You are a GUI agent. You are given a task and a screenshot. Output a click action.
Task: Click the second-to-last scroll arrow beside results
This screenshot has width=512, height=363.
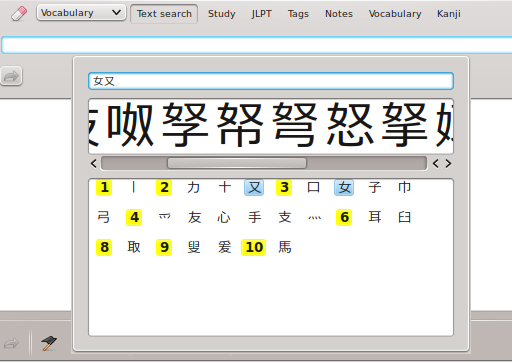coord(436,164)
